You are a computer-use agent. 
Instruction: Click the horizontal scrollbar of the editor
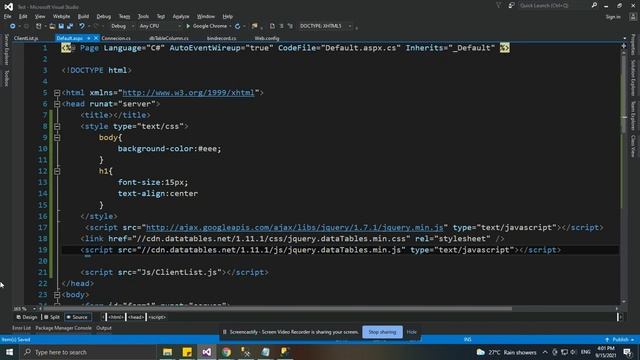tap(278, 309)
